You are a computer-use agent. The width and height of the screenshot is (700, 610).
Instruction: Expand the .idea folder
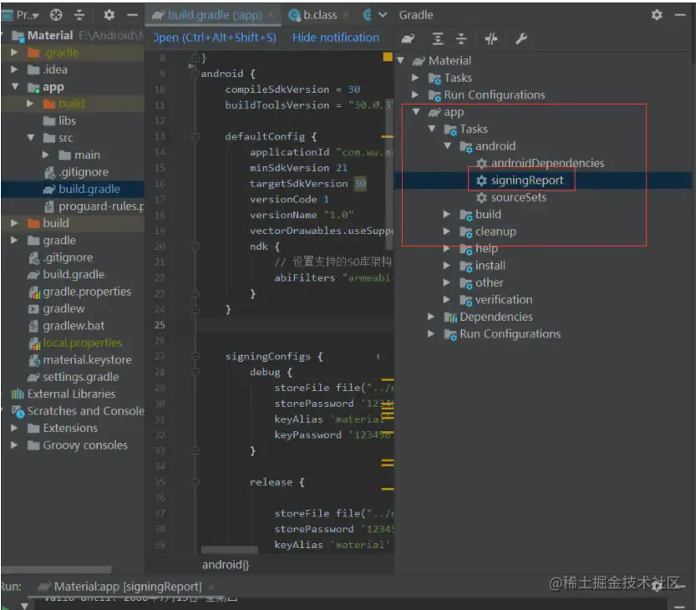click(x=14, y=69)
